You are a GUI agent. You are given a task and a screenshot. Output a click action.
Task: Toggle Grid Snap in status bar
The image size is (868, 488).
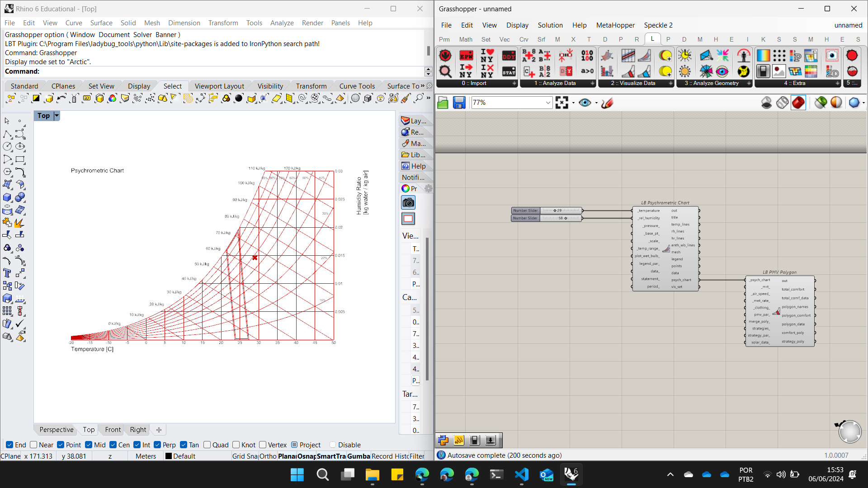tap(245, 456)
